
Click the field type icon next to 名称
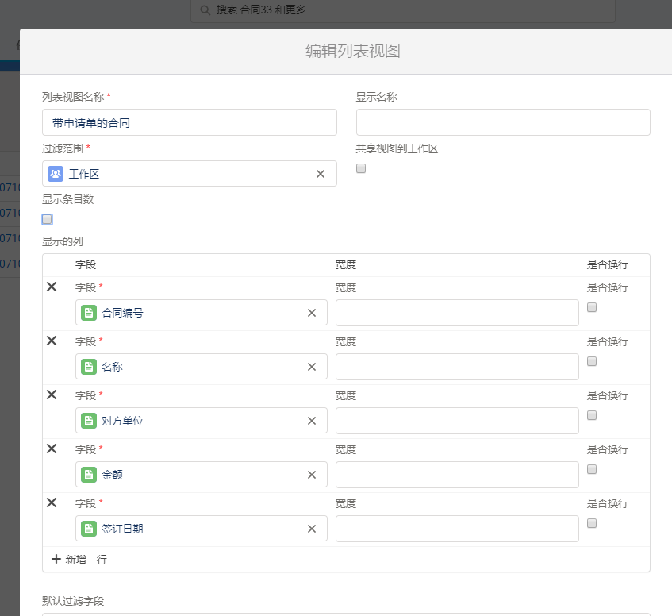pyautogui.click(x=88, y=366)
